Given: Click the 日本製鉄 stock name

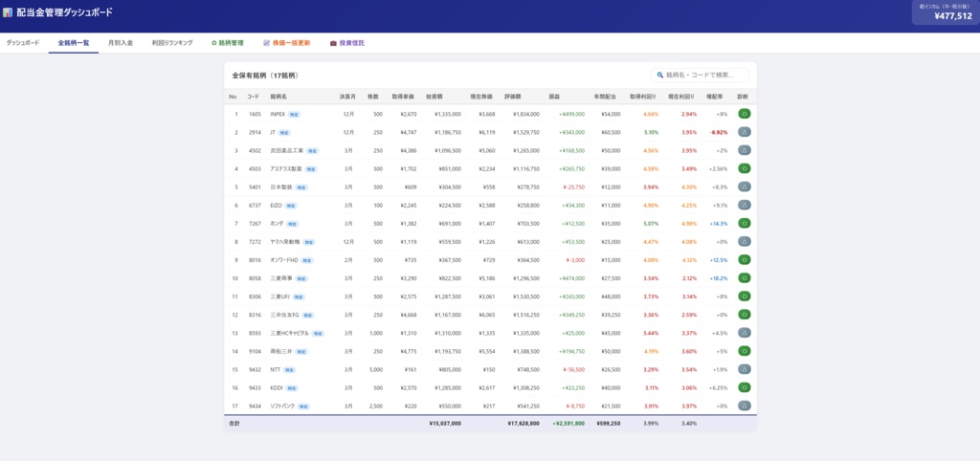Looking at the screenshot, I should [x=281, y=187].
